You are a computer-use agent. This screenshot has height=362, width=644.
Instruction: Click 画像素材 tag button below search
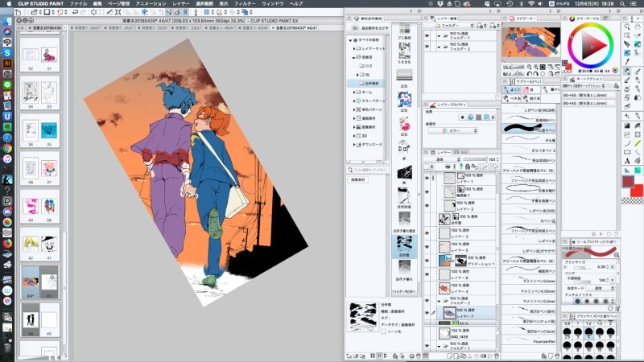click(x=358, y=179)
